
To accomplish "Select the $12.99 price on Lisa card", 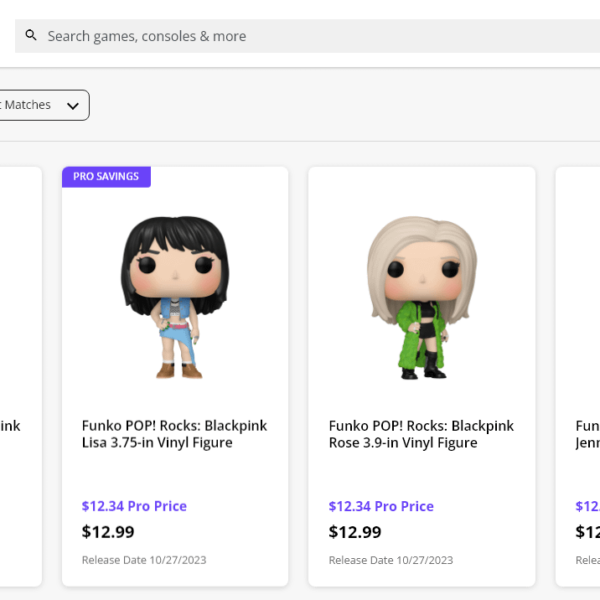I will [108, 532].
